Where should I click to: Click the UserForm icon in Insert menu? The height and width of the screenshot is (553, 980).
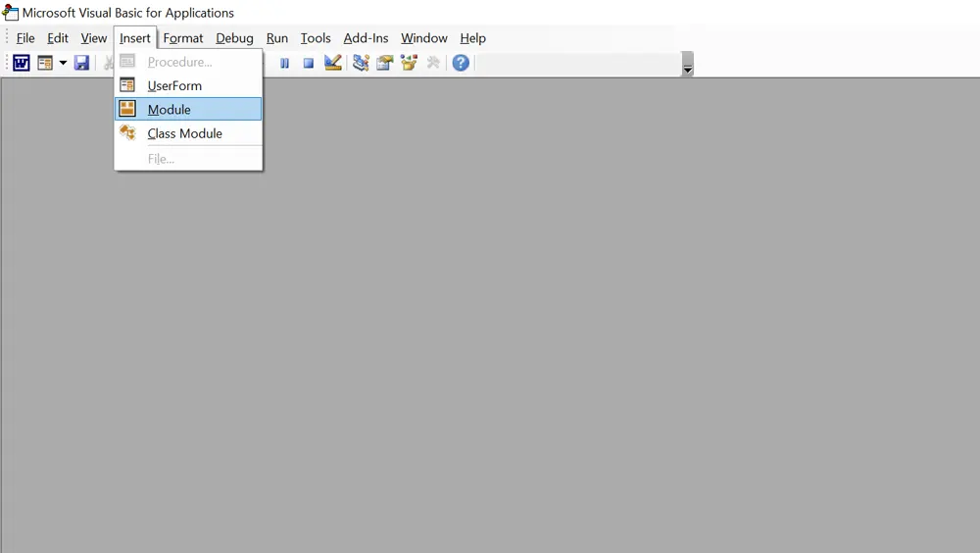tap(127, 84)
